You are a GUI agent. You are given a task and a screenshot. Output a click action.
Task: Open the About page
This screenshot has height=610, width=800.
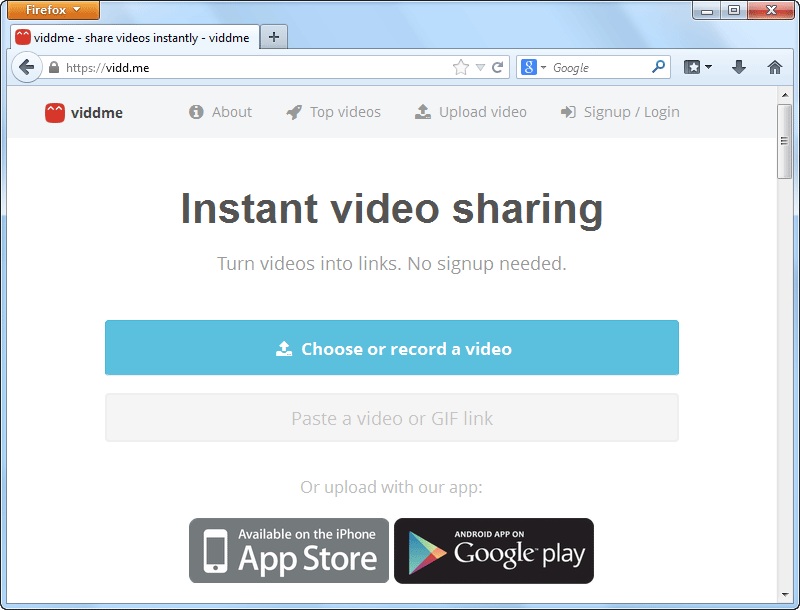[x=221, y=112]
